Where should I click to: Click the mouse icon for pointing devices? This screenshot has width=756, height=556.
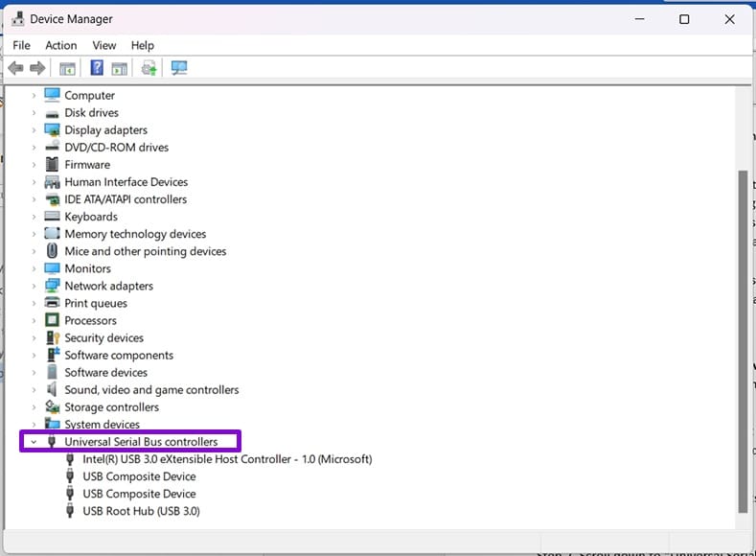pyautogui.click(x=52, y=251)
